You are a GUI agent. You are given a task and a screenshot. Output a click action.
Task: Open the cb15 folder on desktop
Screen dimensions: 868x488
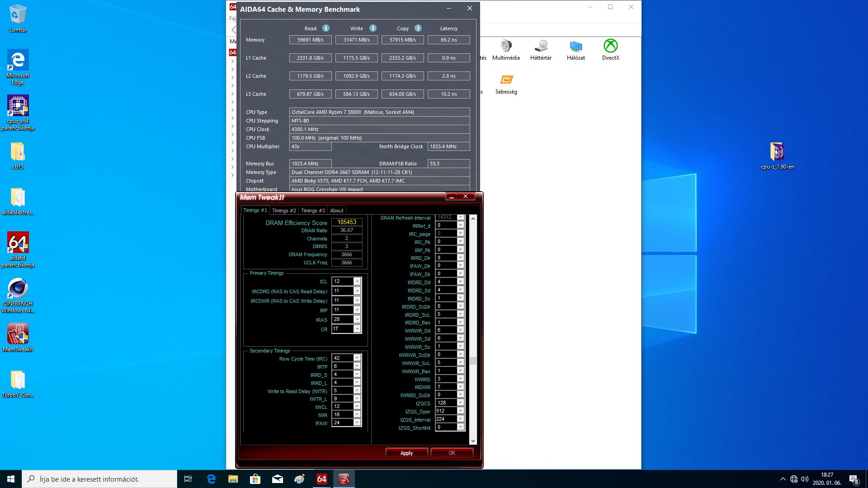coord(18,156)
